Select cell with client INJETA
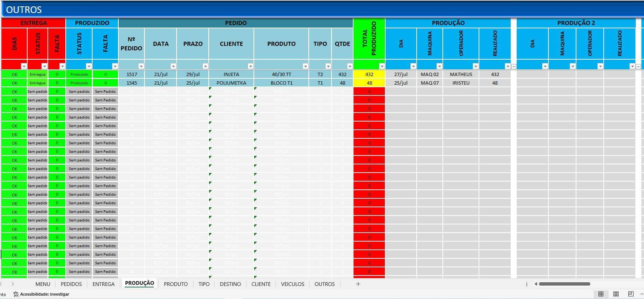644x299 pixels. coord(231,74)
